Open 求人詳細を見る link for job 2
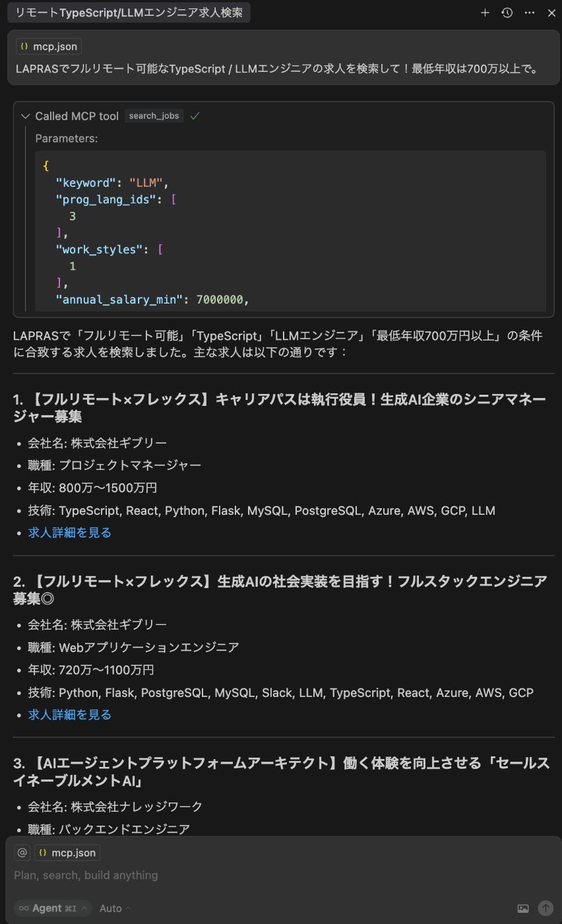 tap(70, 715)
